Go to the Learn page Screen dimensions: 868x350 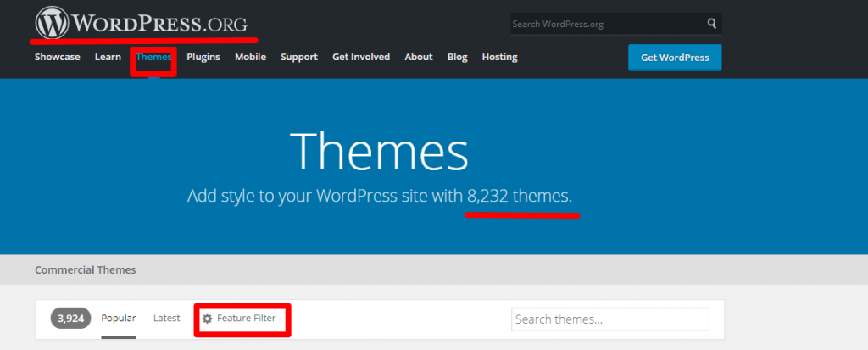[108, 57]
